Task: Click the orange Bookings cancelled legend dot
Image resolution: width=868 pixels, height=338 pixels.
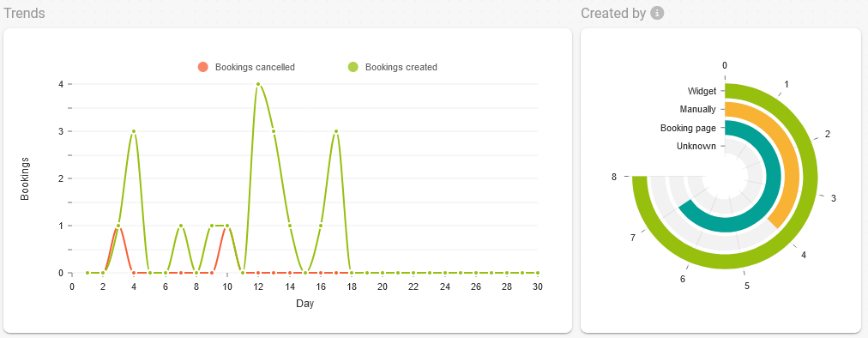Action: click(x=202, y=67)
